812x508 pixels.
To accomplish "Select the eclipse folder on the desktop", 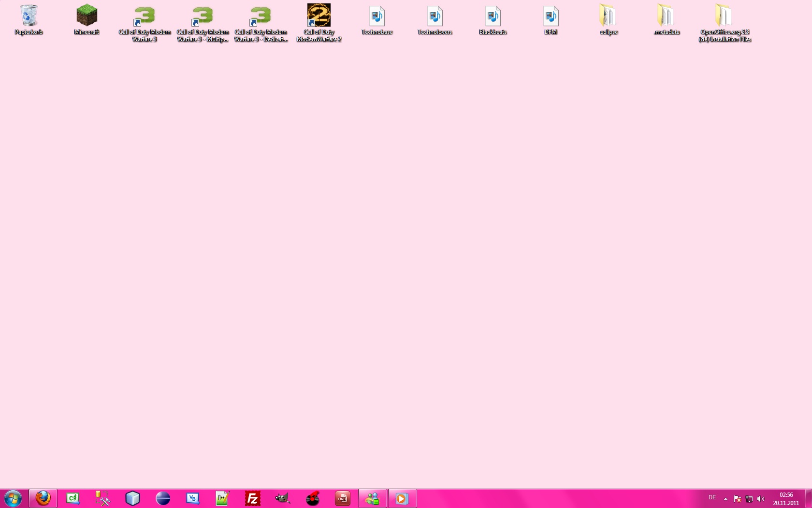I will pos(609,16).
